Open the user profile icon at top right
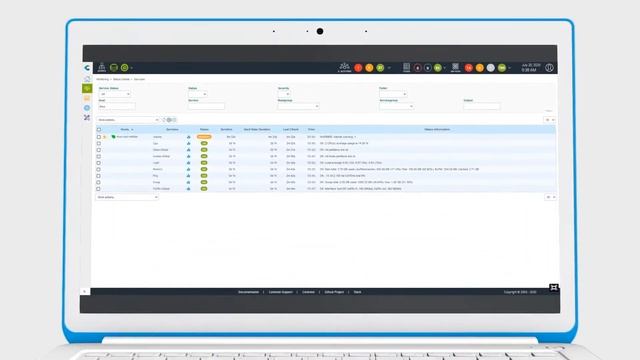Viewport: 640px width, 360px height. (x=549, y=68)
